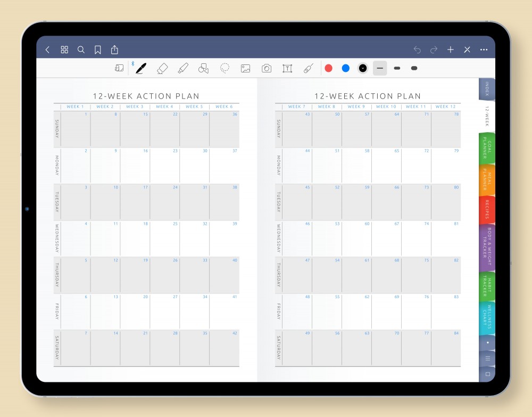
Task: Choose the black pen color
Action: click(363, 68)
